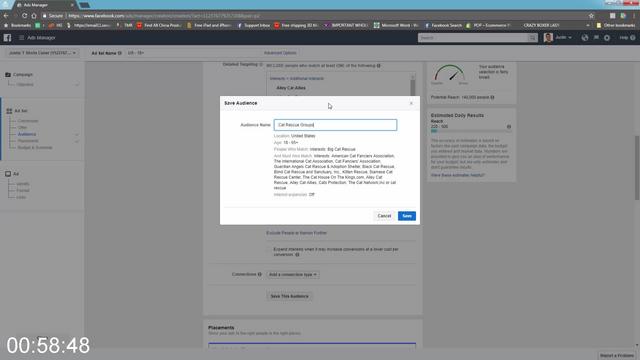Click the Facebook logo icon
Screen dimensions: 640x360
[7, 38]
